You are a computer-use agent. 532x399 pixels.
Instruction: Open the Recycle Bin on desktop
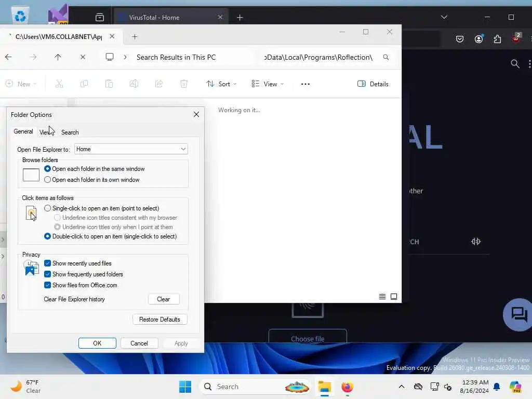point(20,16)
